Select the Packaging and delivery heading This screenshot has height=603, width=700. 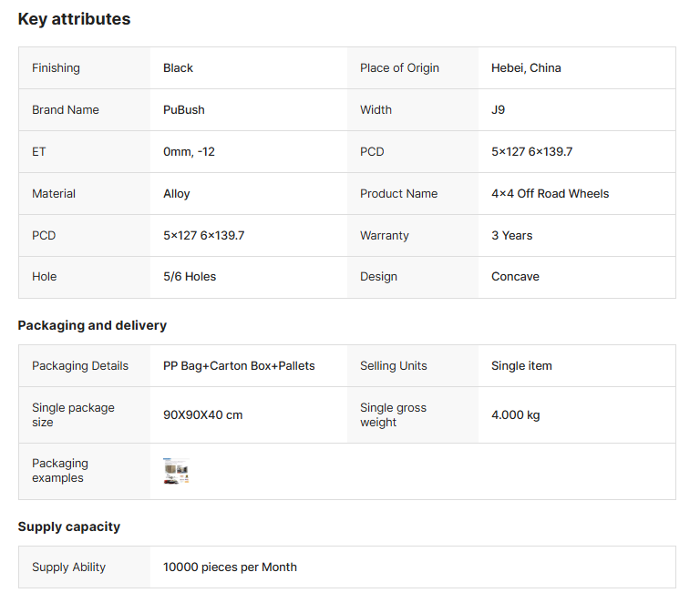[92, 325]
